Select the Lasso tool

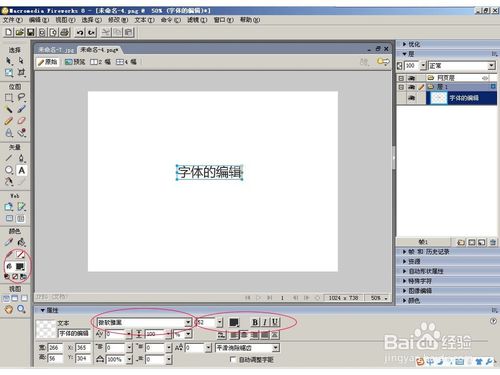[22, 97]
